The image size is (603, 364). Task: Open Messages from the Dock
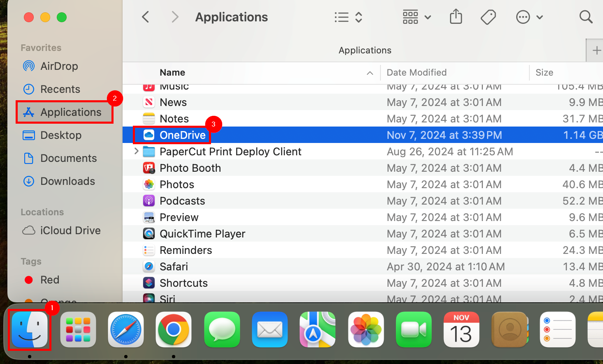point(222,329)
